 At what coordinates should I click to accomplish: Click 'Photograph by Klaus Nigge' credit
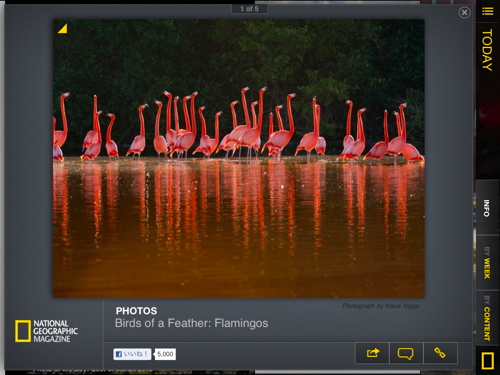pyautogui.click(x=380, y=306)
